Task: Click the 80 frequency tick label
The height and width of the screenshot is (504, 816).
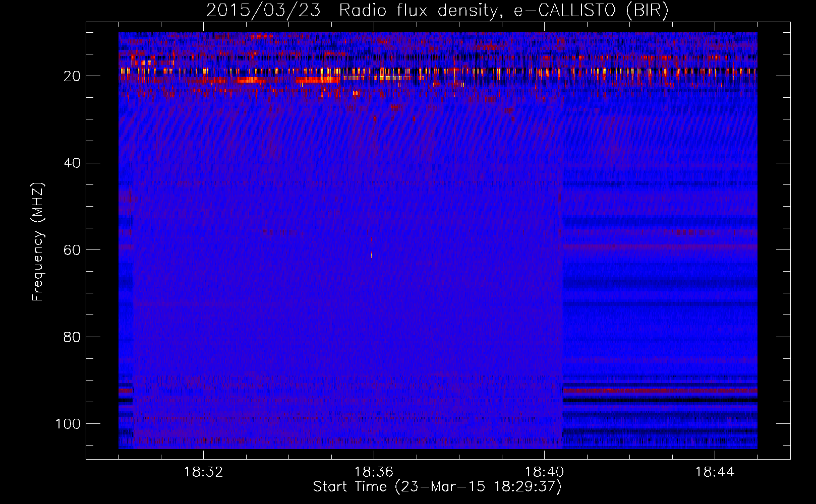Action: (72, 337)
